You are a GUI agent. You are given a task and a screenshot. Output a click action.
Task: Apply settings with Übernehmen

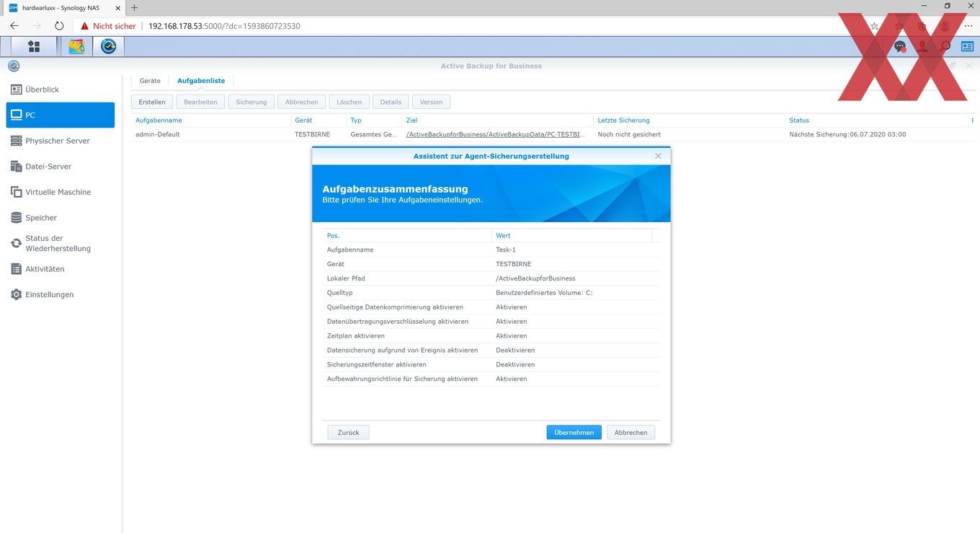574,432
